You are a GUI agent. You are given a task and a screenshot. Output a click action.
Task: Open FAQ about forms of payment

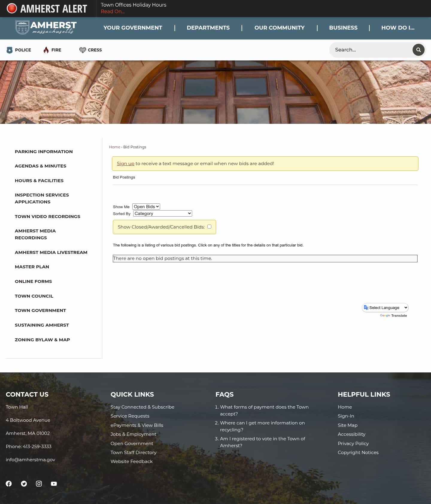coord(264,410)
